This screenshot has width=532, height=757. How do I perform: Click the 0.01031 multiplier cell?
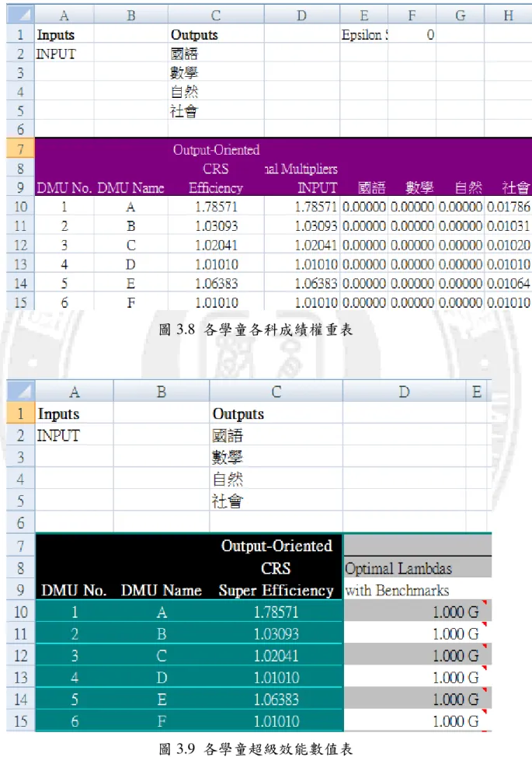(509, 225)
